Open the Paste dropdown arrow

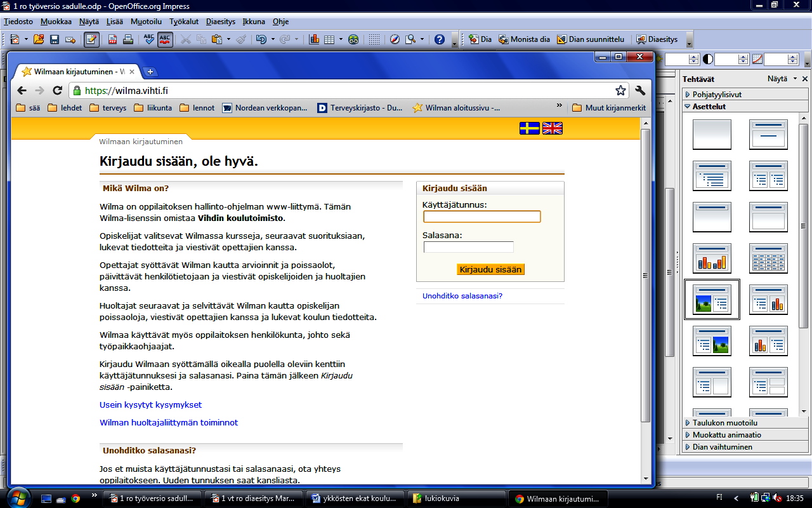228,39
